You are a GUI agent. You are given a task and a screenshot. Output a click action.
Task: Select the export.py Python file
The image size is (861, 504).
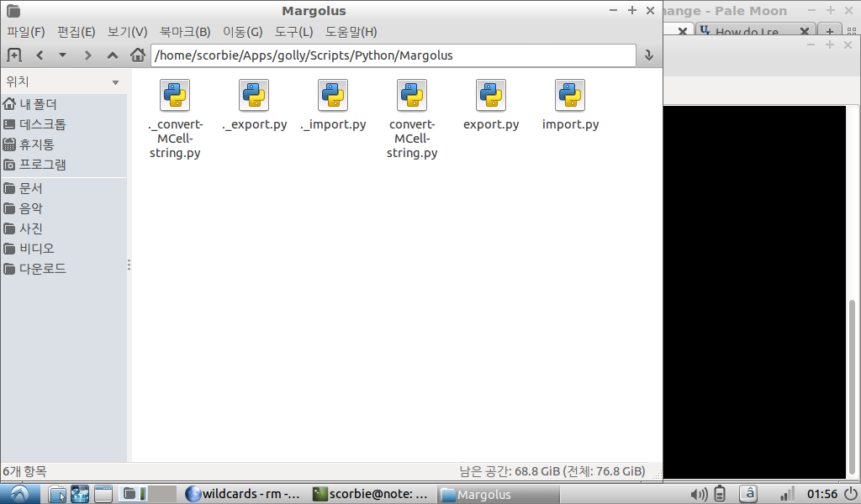(x=491, y=105)
